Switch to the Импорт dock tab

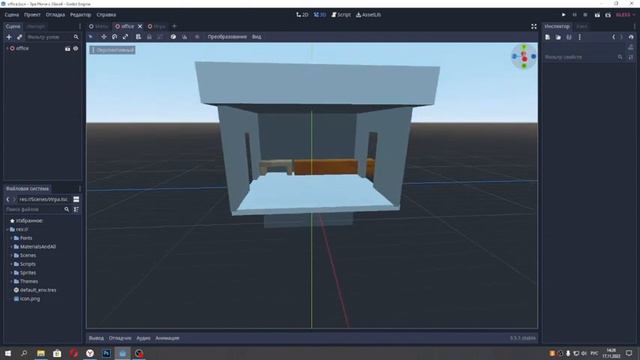point(36,27)
